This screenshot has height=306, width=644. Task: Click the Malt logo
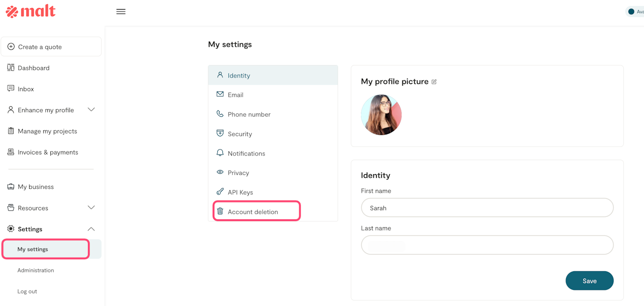pos(31,12)
